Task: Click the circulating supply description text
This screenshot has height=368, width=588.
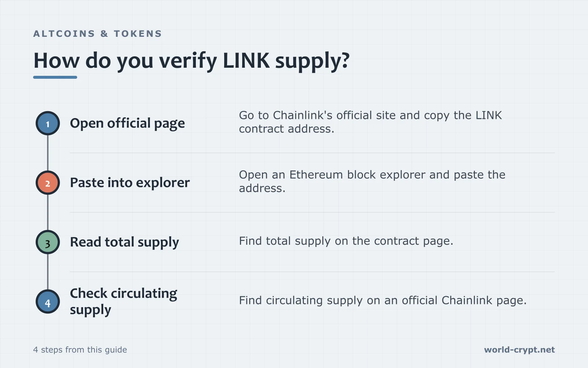Action: point(383,301)
